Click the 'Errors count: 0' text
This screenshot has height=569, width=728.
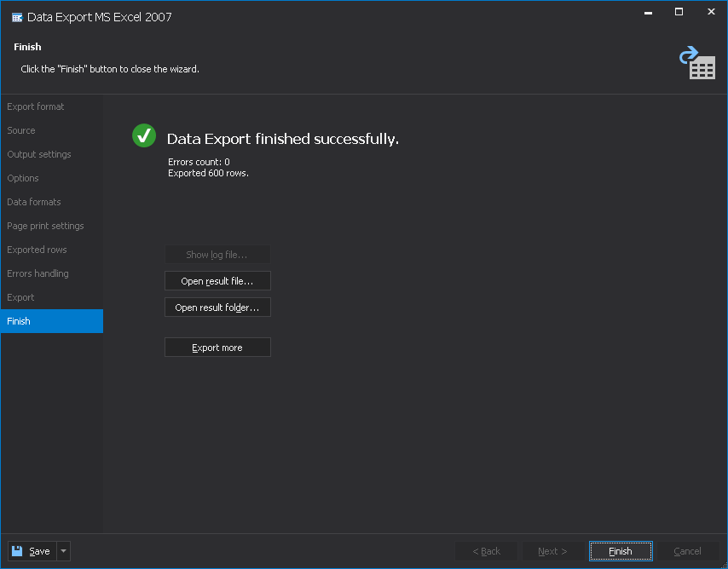[199, 162]
